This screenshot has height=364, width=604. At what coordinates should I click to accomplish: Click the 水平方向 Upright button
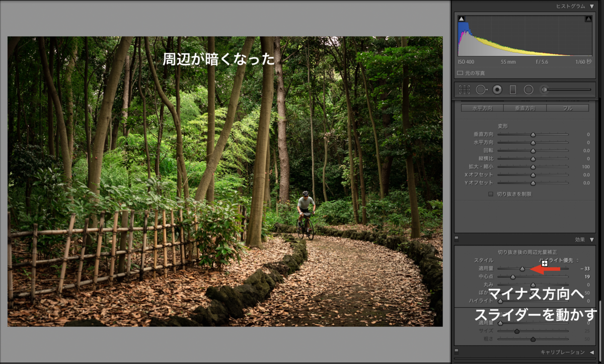[483, 108]
